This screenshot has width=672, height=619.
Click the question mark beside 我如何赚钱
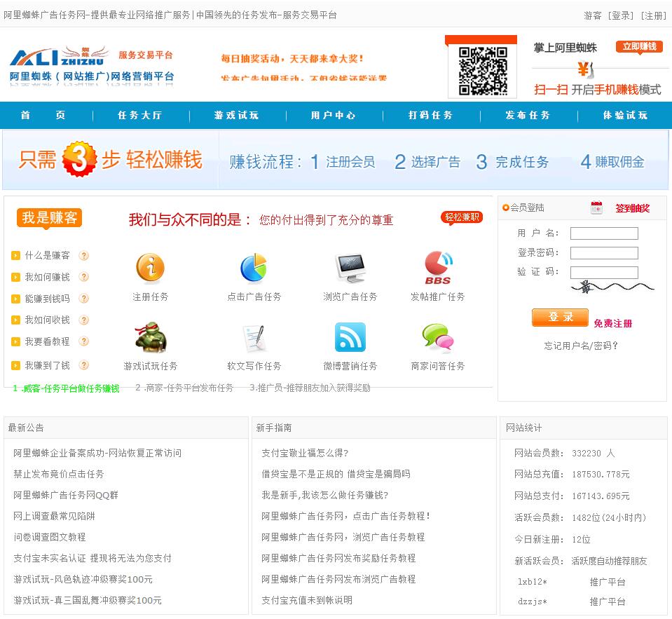tap(84, 277)
